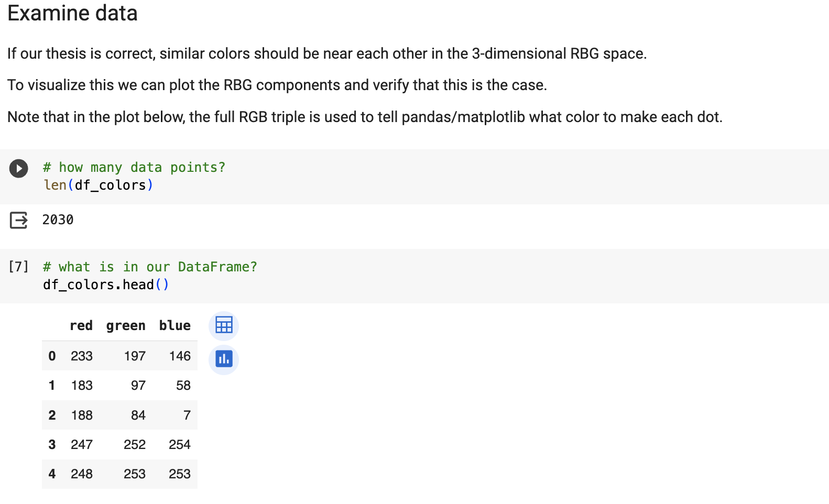
Task: Click the value 183 in row 1
Action: coord(82,385)
